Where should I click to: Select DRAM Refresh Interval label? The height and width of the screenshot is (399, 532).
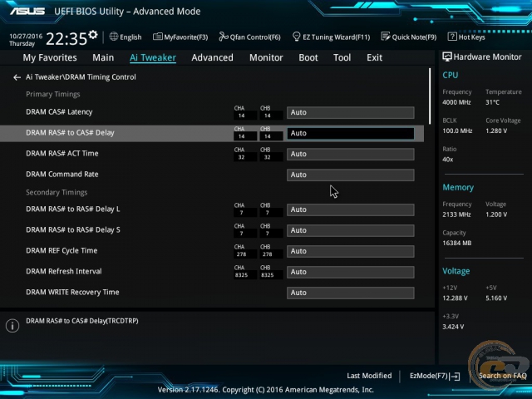pyautogui.click(x=64, y=272)
